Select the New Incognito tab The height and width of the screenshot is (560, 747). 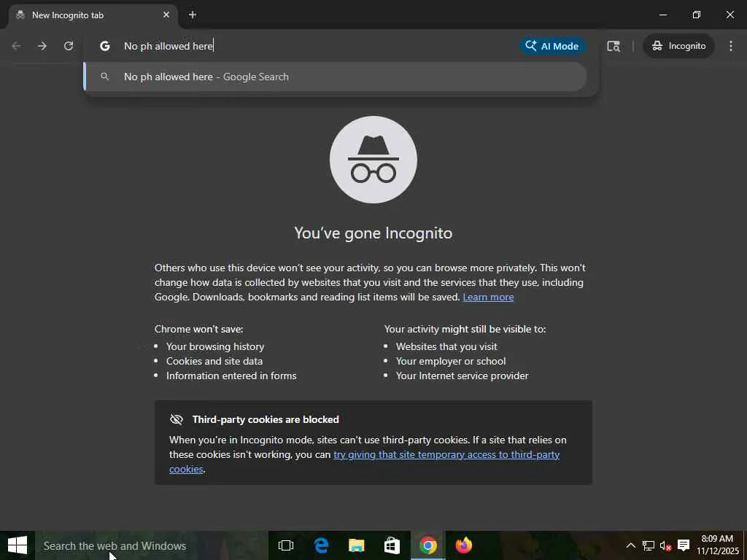(93, 15)
